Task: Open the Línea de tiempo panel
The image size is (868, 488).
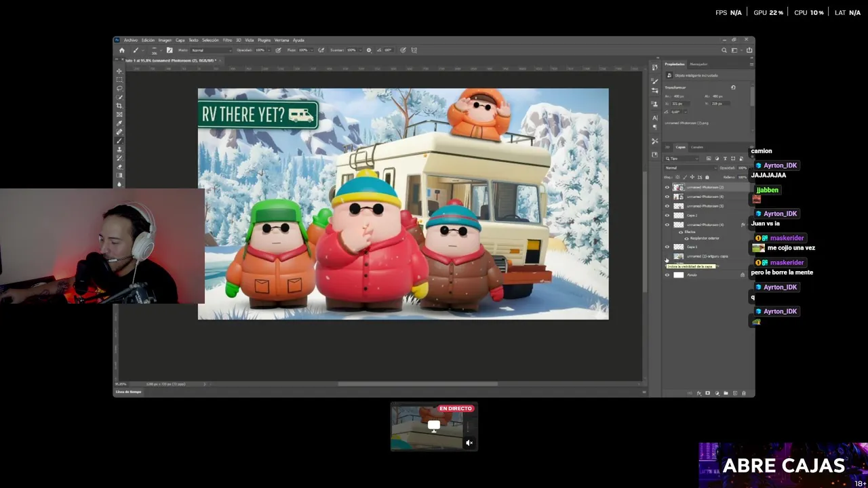Action: click(129, 392)
